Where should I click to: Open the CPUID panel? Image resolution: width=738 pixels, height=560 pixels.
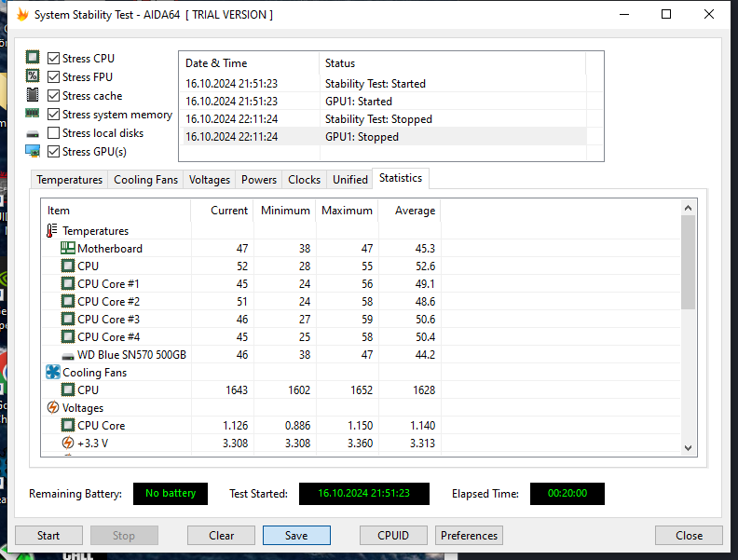click(393, 536)
